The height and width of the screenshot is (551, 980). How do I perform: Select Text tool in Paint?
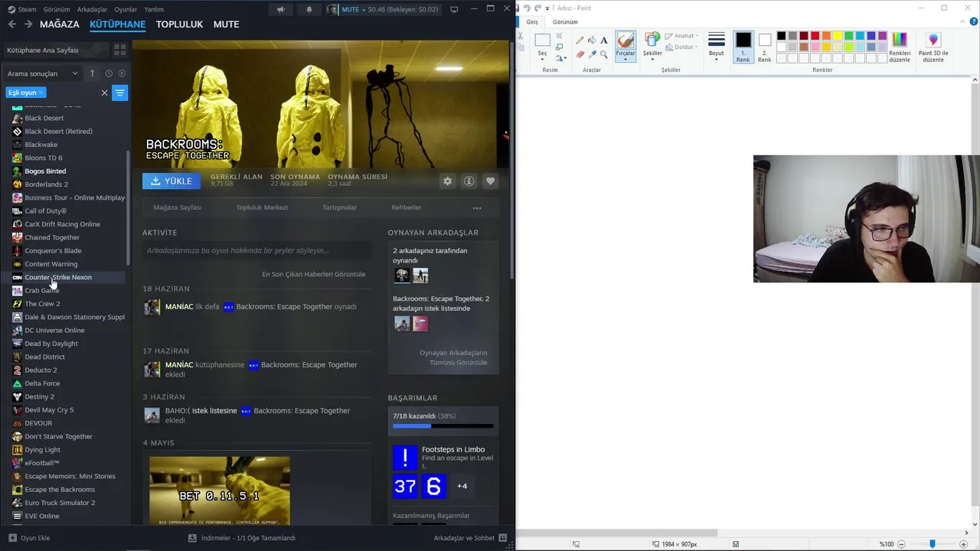click(x=604, y=40)
